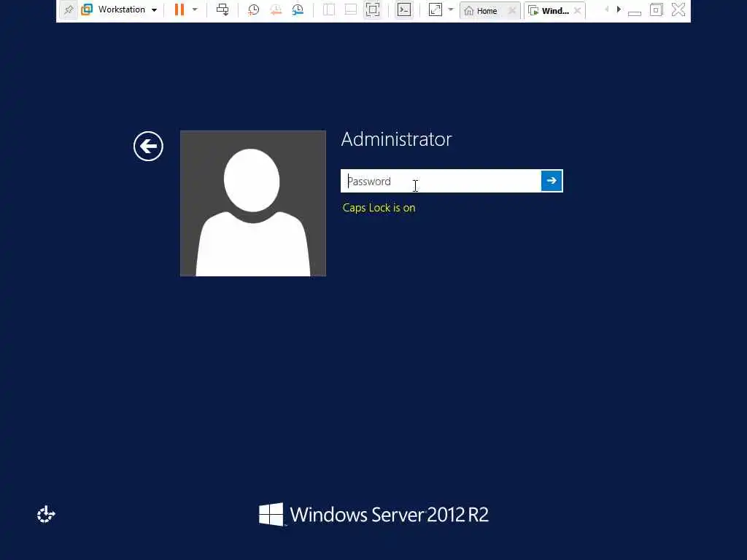Expand the power options dropdown arrow
Viewport: 747px width, 560px height.
(x=195, y=9)
